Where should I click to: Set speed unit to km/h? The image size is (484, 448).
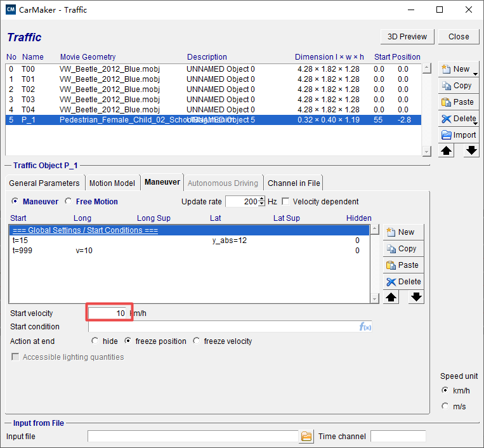tap(445, 390)
